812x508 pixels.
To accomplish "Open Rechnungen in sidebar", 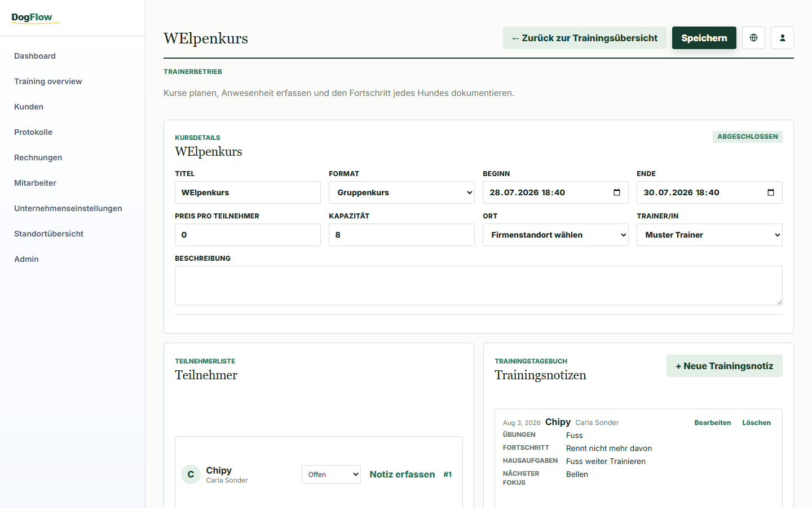I will (38, 157).
